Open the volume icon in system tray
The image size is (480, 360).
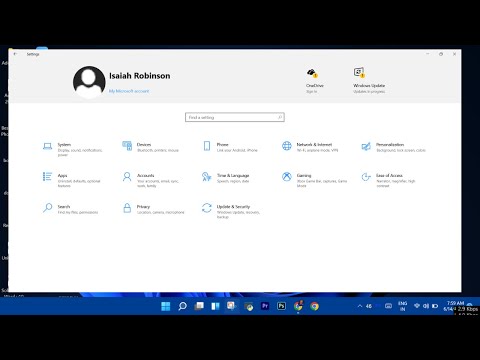[426, 306]
